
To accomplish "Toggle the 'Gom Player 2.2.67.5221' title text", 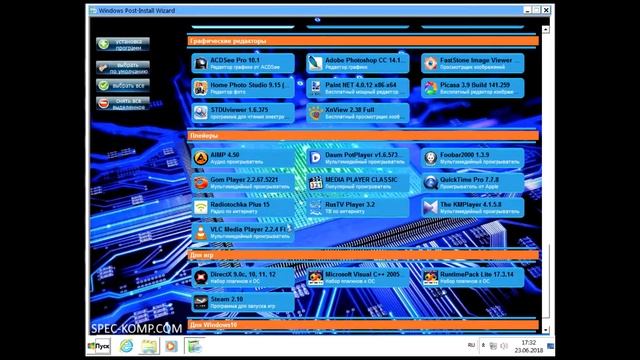I will click(x=244, y=180).
